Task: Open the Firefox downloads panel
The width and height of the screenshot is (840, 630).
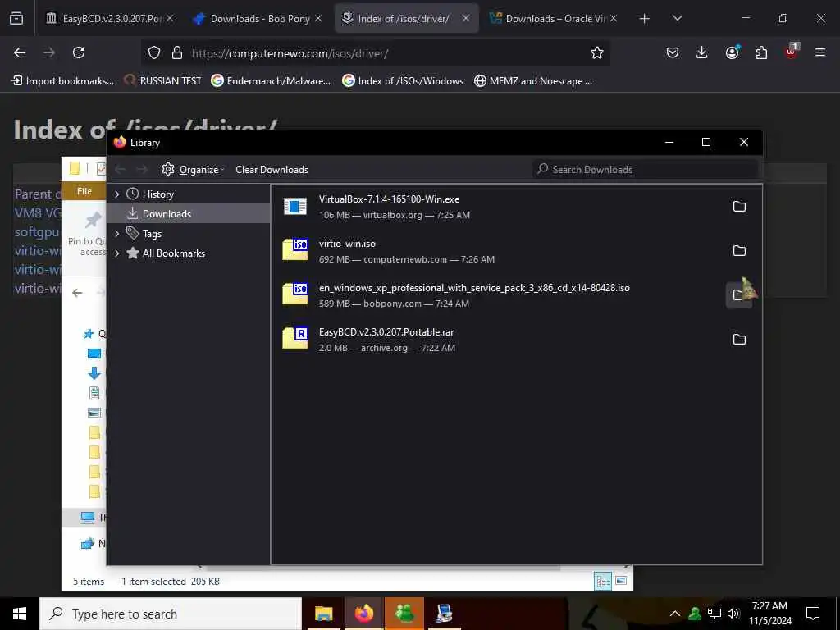Action: 702,52
